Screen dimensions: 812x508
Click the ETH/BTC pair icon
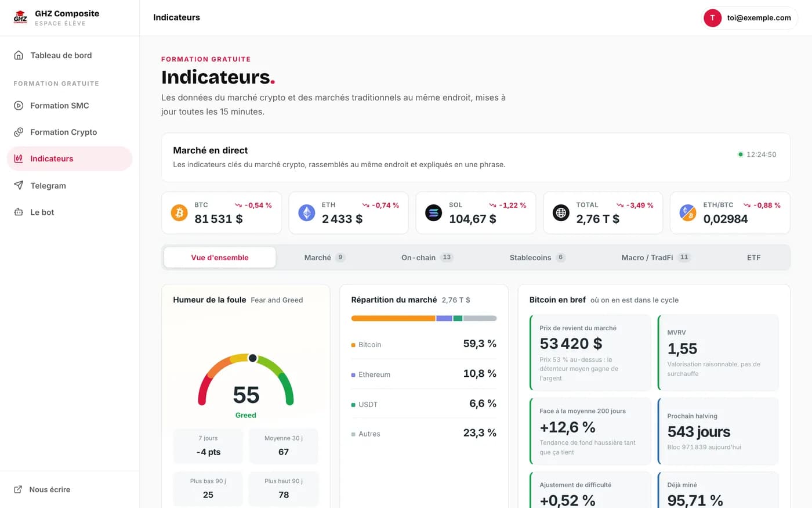pyautogui.click(x=688, y=213)
